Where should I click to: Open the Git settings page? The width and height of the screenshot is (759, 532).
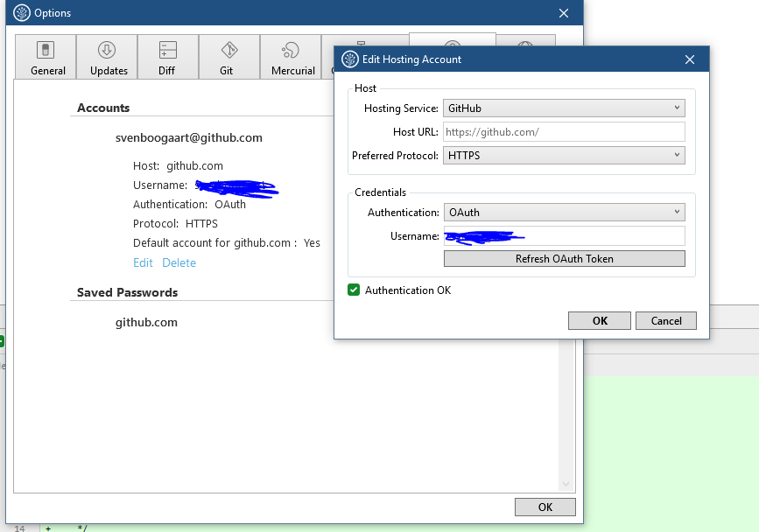228,56
